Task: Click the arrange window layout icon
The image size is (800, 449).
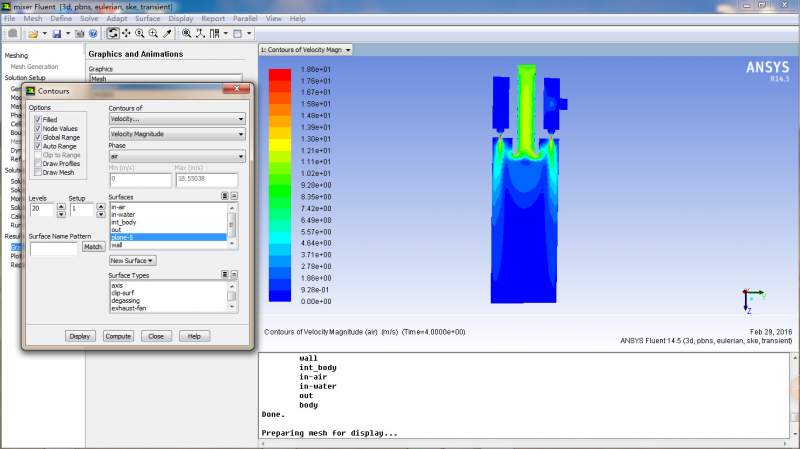Action: (x=214, y=34)
